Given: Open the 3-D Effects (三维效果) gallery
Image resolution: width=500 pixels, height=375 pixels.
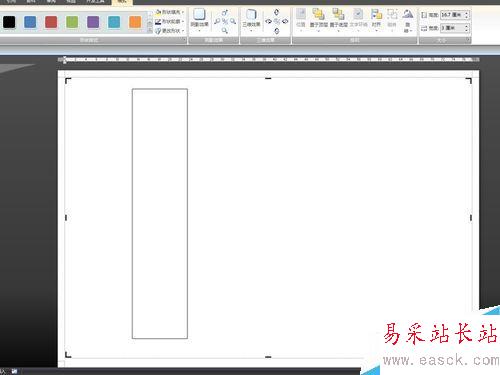Looking at the screenshot, I should (x=251, y=19).
